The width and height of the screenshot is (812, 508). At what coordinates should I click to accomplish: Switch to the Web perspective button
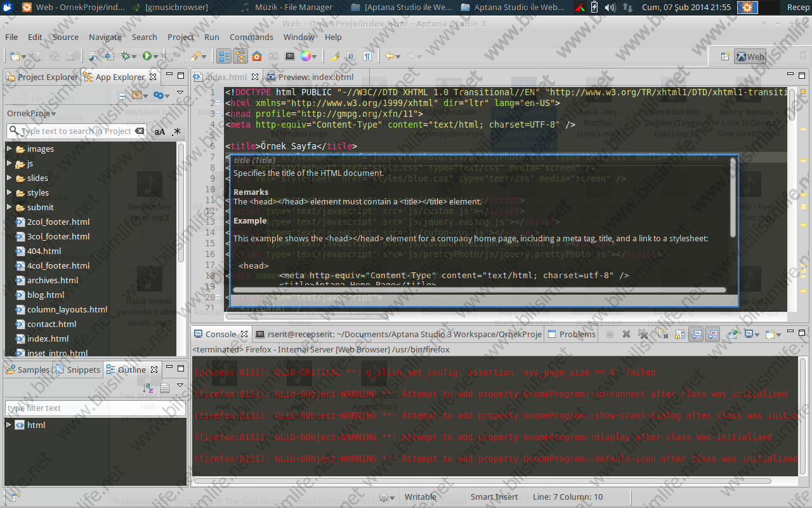[x=750, y=57]
